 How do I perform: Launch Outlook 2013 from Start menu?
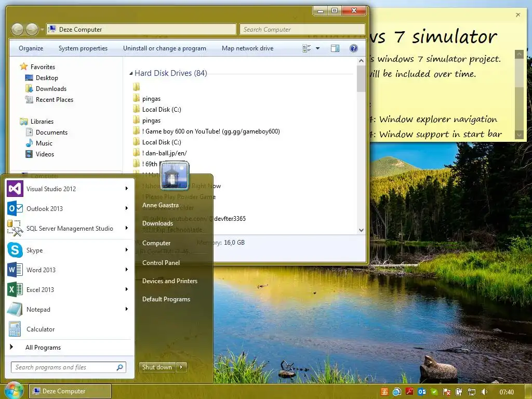click(x=69, y=208)
